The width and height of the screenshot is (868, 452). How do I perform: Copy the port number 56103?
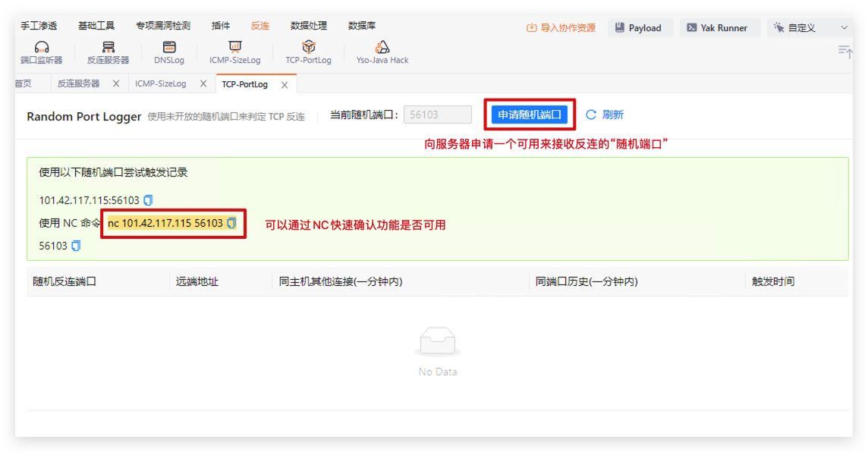pos(76,246)
